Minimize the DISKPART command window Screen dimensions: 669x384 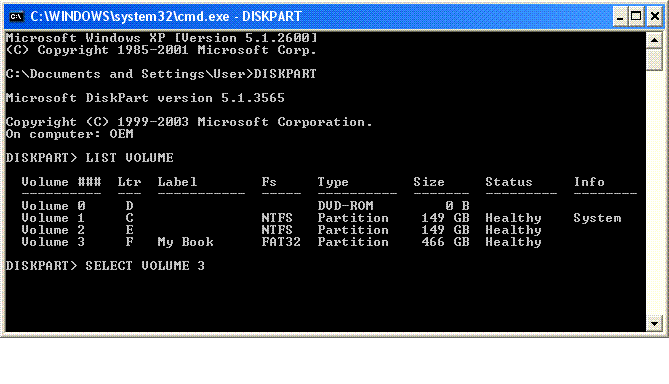point(620,17)
